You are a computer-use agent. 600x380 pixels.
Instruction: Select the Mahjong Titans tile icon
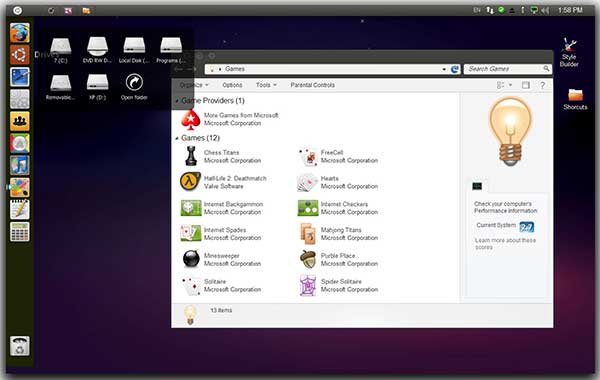(x=308, y=233)
